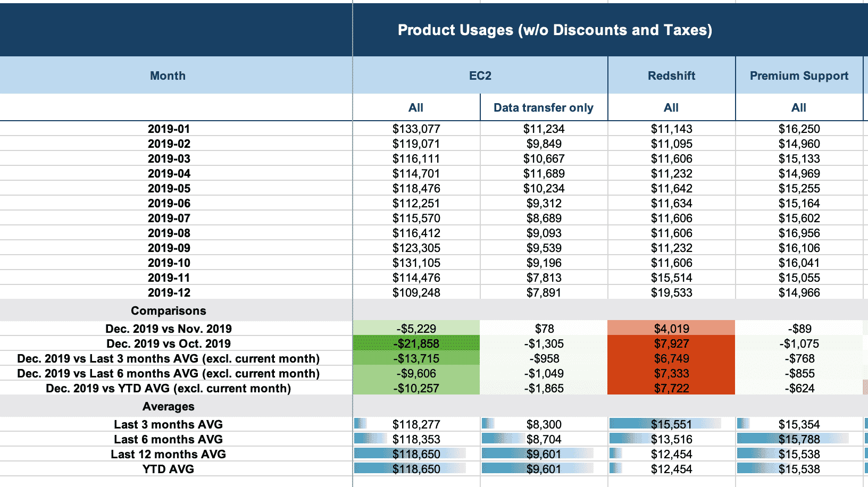Click the 'Data transfer only' subheader
Screen dimensions: 868x487
coord(544,107)
